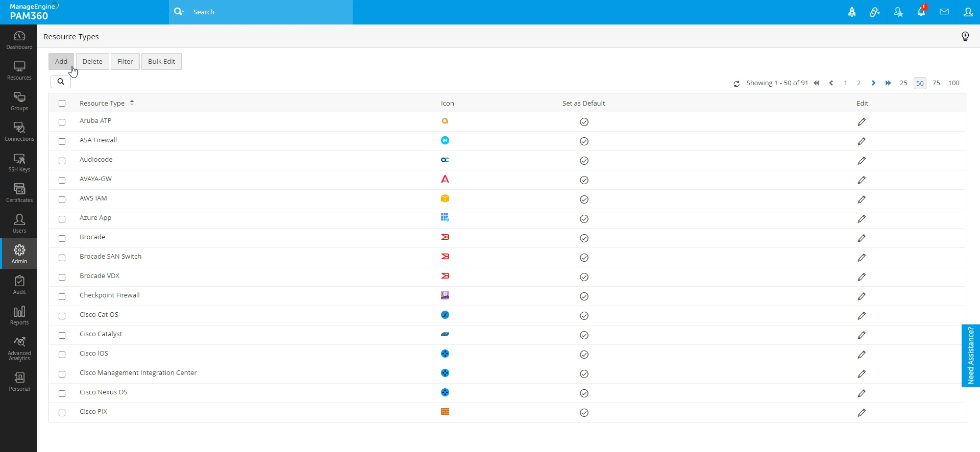Click the Bulk Edit button

(161, 61)
